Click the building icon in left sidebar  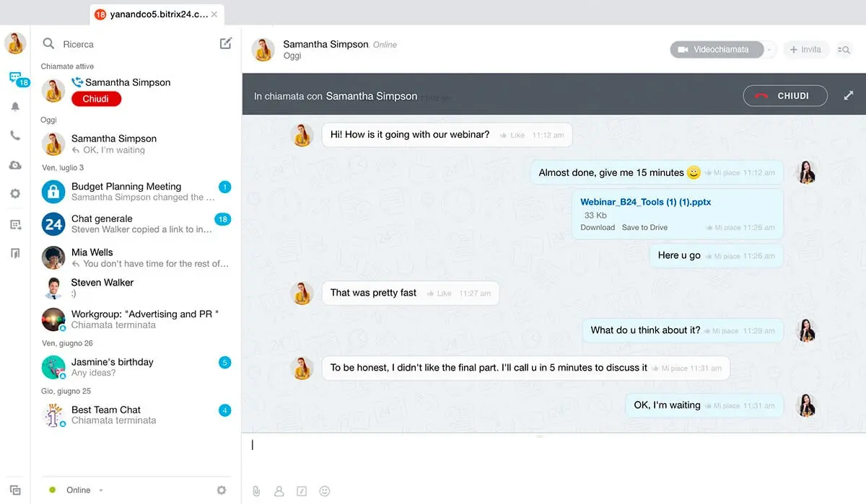point(15,253)
